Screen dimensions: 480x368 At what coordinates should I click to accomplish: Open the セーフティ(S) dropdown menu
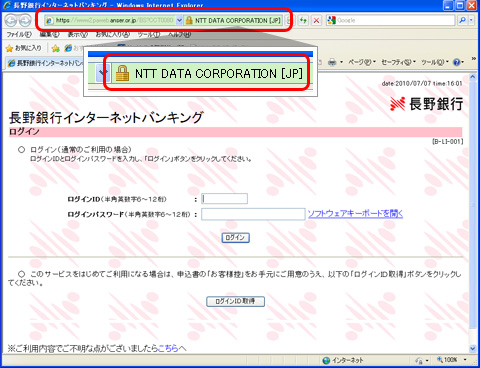pos(398,62)
